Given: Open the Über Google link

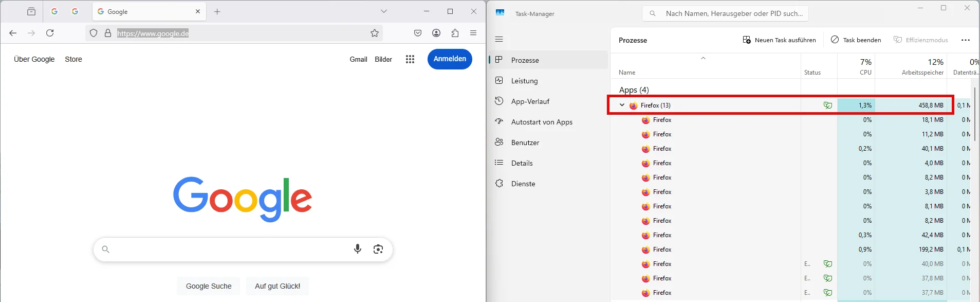Looking at the screenshot, I should click(x=34, y=59).
